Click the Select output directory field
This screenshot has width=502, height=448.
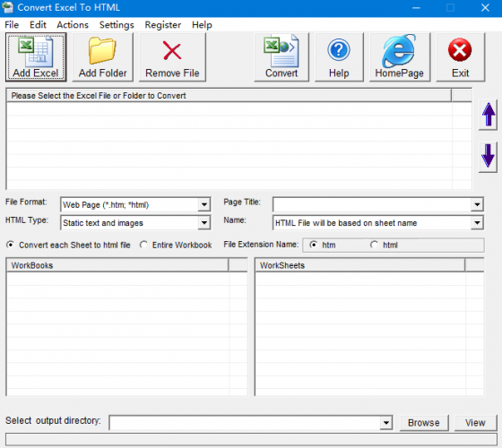pos(245,423)
